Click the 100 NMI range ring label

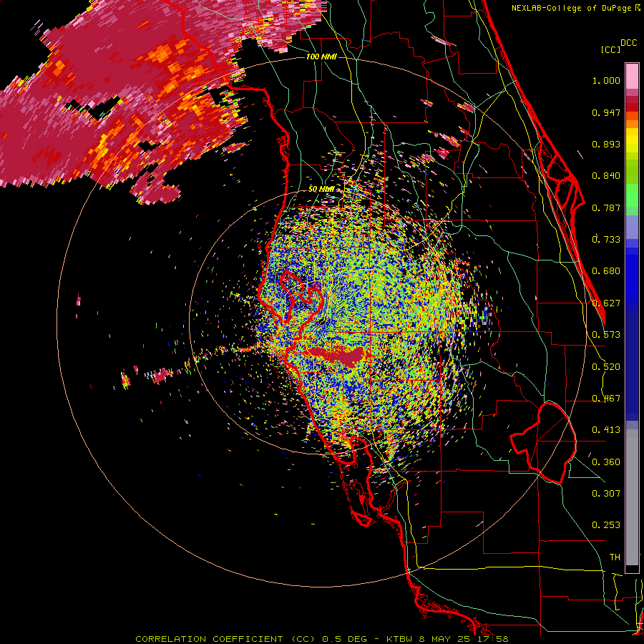pos(321,57)
